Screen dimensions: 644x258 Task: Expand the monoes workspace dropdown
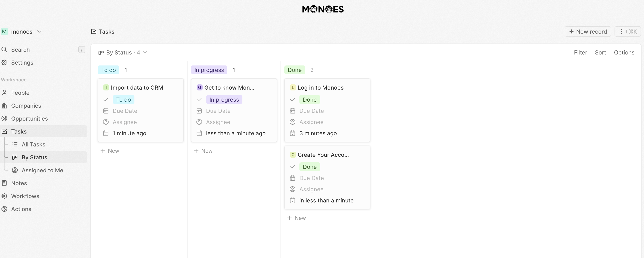tap(39, 31)
